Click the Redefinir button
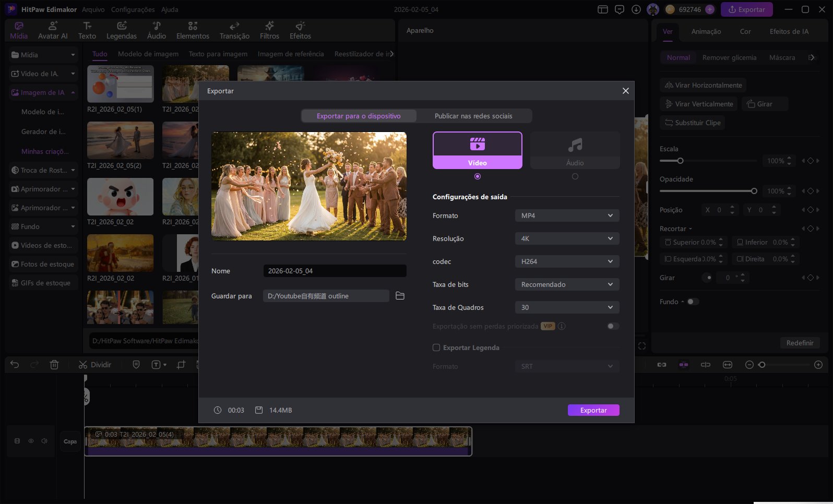The height and width of the screenshot is (504, 833). (x=800, y=343)
